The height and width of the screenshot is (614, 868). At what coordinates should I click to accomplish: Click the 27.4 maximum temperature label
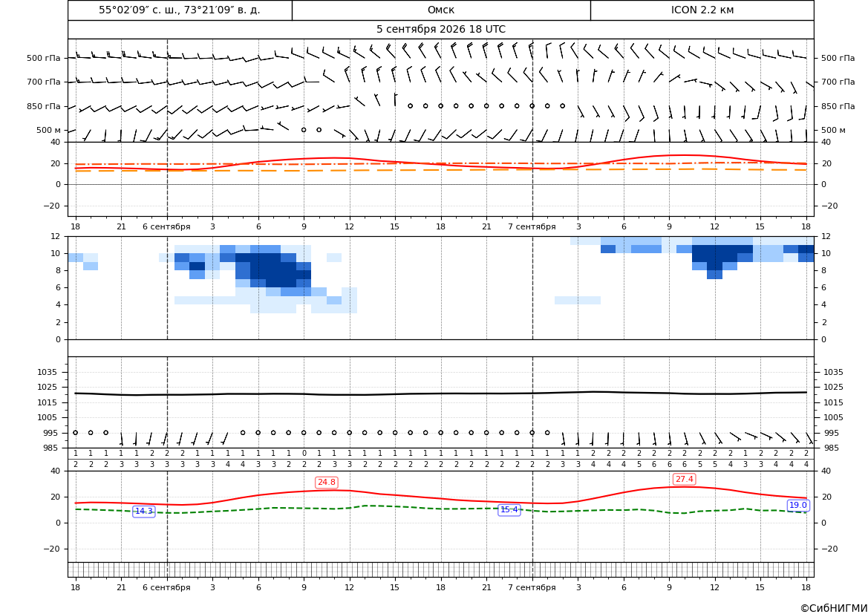(x=684, y=479)
